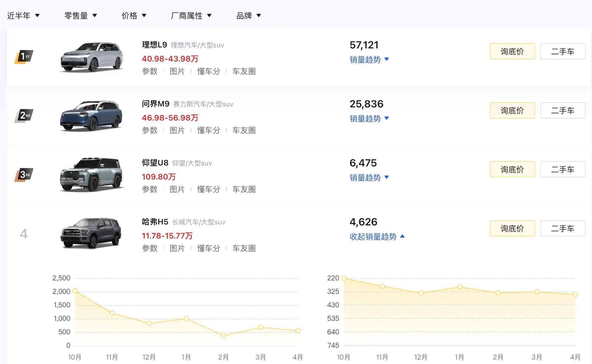Open 车友圈 link under 仰望U8
The image size is (592, 364).
(x=244, y=189)
